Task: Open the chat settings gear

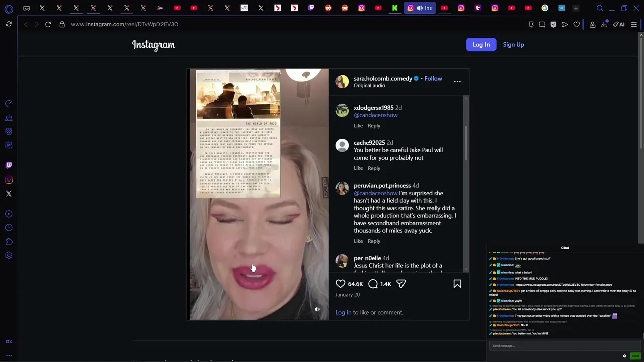Action: point(625,356)
